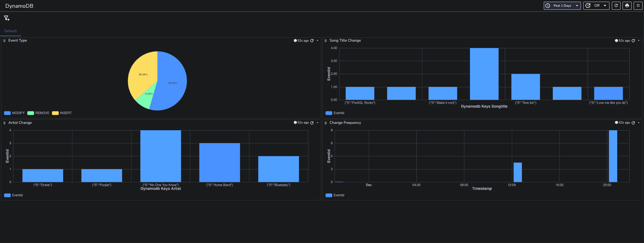This screenshot has height=243, width=644.
Task: Open Change Frequency panel options menu arrow
Action: (x=639, y=123)
